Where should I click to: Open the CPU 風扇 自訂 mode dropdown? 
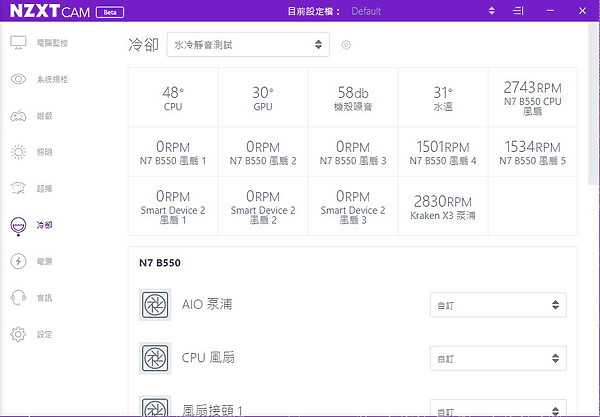coord(498,358)
